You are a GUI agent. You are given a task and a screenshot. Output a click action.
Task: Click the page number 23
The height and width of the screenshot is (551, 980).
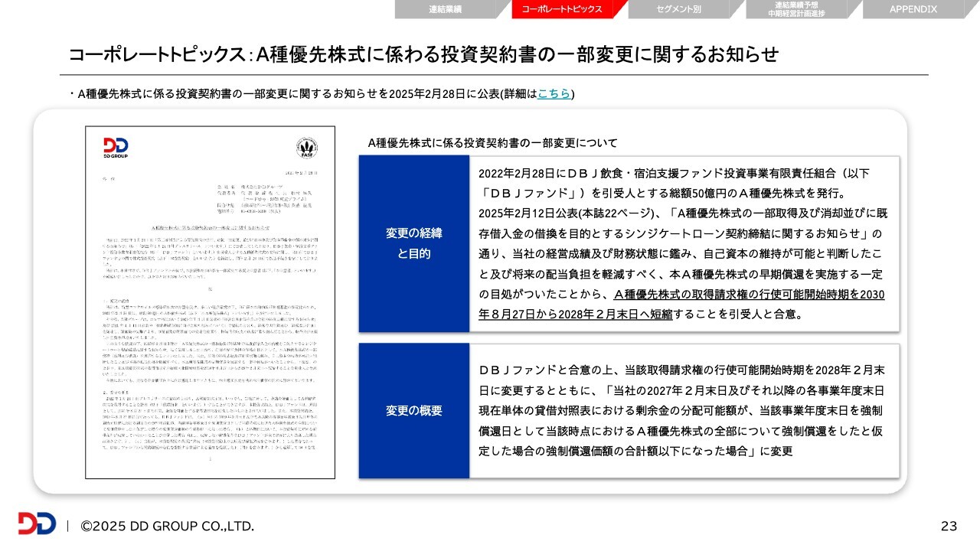pos(949,526)
